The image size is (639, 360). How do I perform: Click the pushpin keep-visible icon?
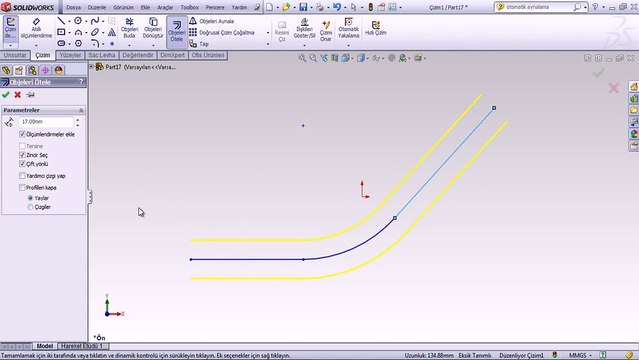(x=30, y=95)
